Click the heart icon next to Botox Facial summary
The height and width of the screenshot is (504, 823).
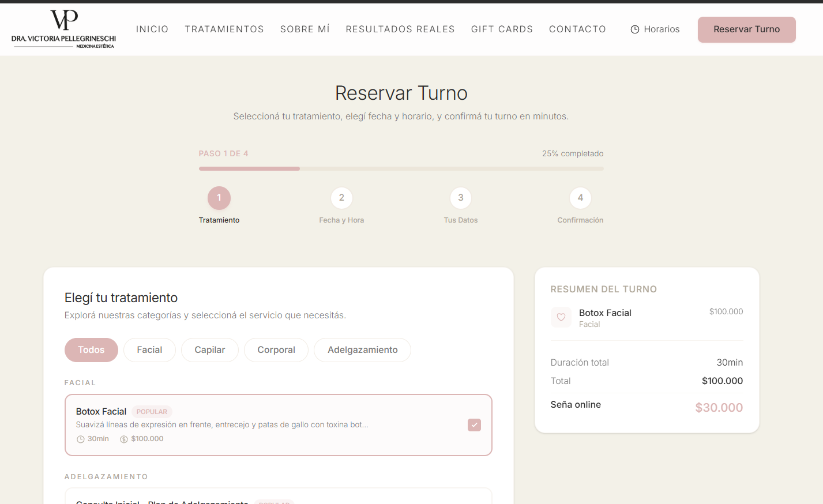(561, 317)
